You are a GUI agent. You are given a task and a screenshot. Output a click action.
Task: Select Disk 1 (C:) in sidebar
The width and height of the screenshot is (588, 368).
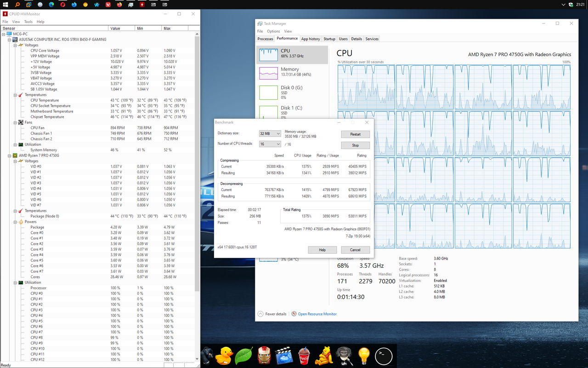tap(292, 110)
